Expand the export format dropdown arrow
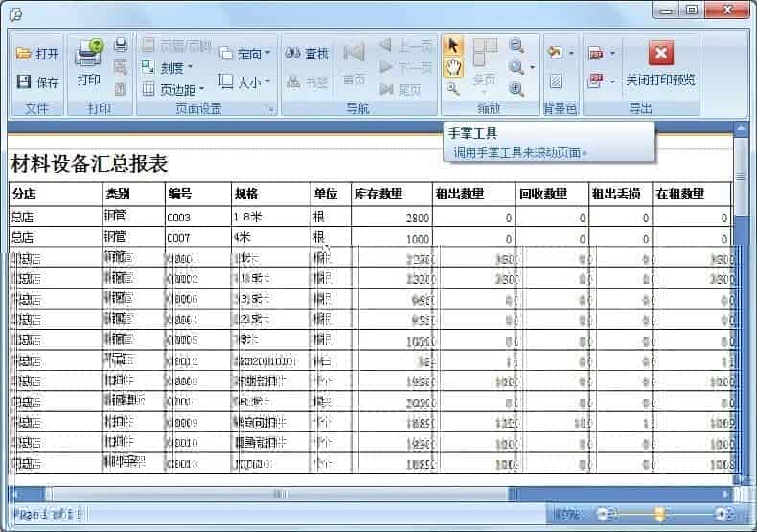 pos(612,52)
